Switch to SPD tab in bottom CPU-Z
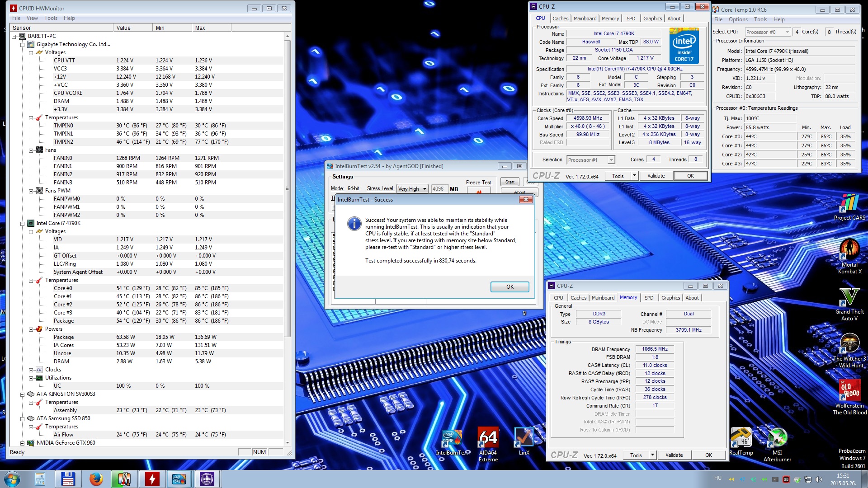Screen dimensions: 868x488 pos(649,298)
